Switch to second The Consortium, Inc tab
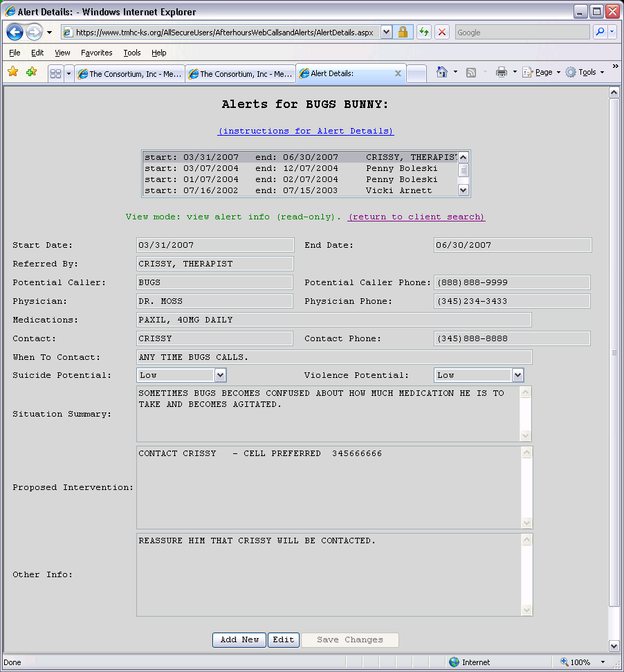The width and height of the screenshot is (624, 672). (x=241, y=74)
